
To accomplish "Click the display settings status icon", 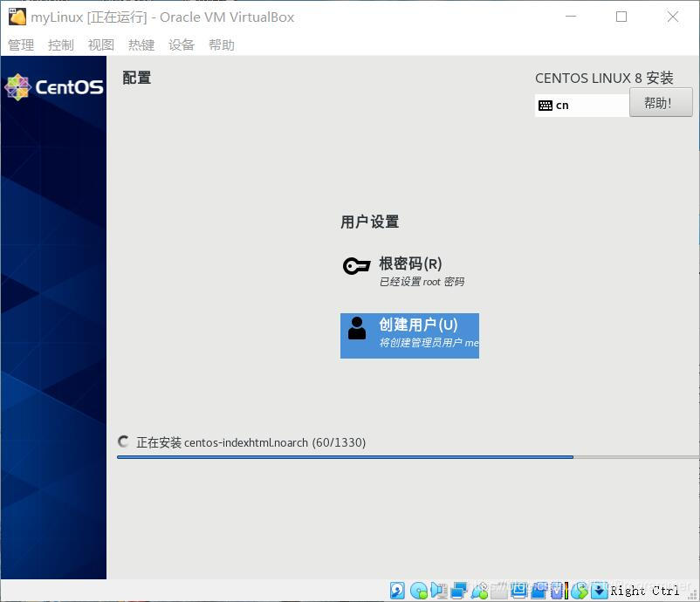I will pyautogui.click(x=519, y=591).
